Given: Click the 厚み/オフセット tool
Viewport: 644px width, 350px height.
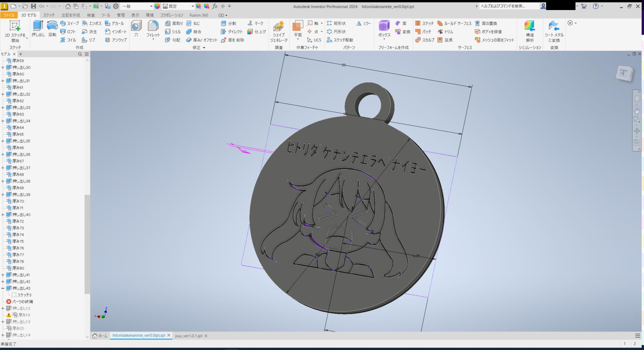Looking at the screenshot, I should 202,40.
